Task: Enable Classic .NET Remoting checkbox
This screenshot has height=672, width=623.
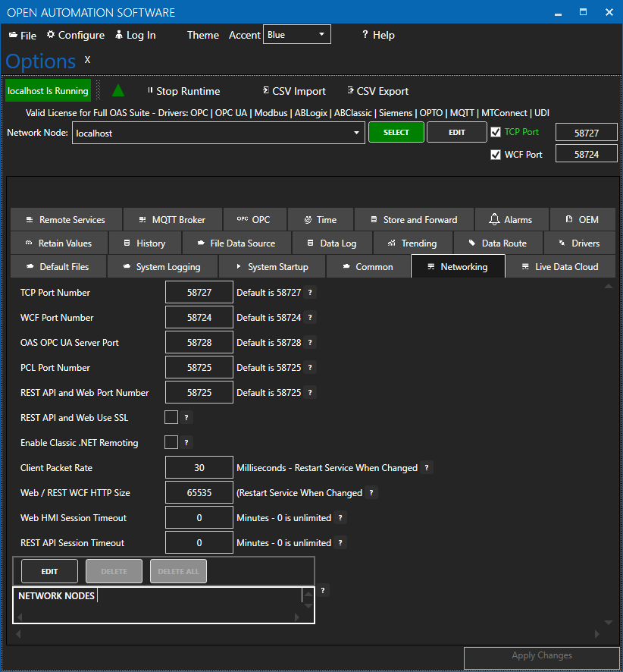Action: tap(171, 442)
